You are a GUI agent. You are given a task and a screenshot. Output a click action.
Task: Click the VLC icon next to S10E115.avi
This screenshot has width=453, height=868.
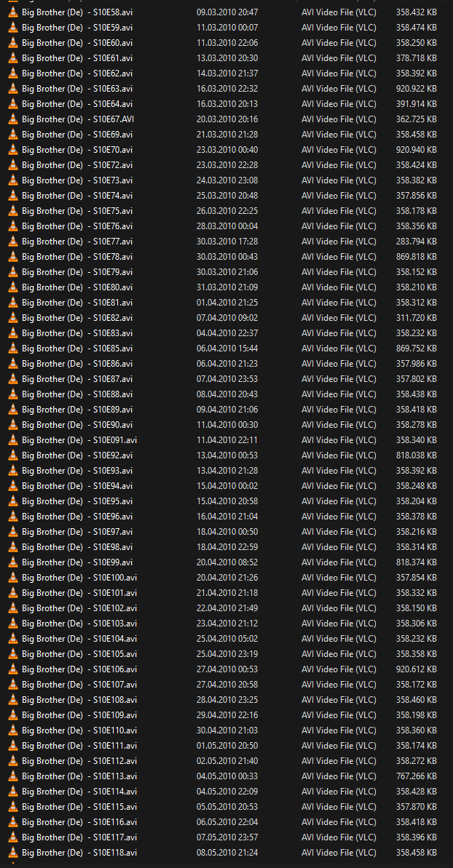point(12,807)
